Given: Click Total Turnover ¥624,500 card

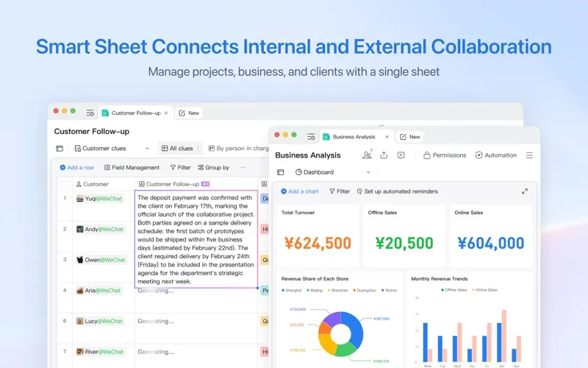Looking at the screenshot, I should pos(318,236).
